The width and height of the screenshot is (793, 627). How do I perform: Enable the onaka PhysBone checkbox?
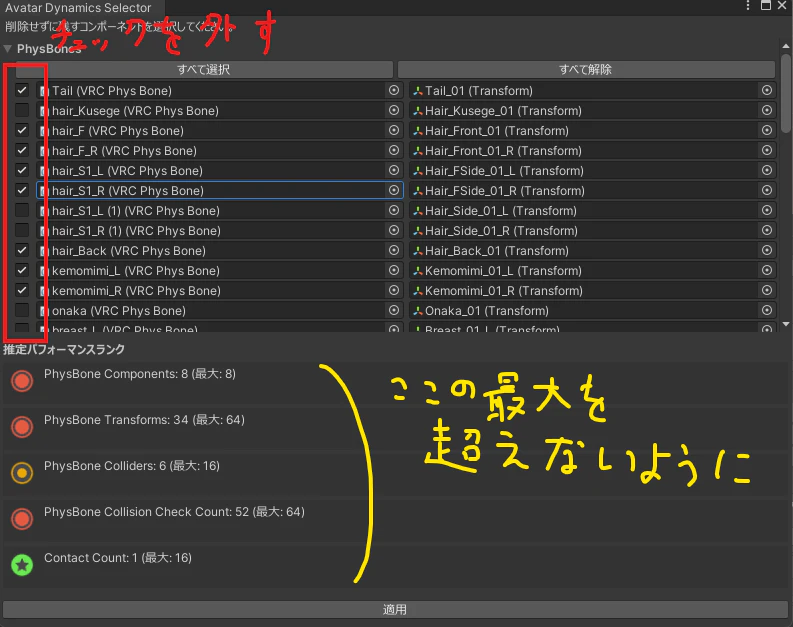22,310
